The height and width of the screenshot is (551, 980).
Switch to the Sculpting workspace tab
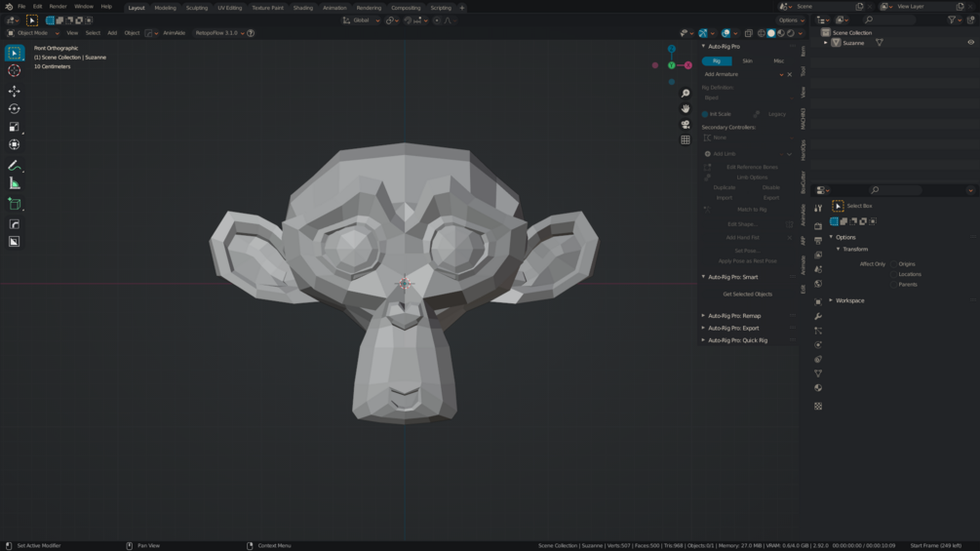click(x=197, y=8)
